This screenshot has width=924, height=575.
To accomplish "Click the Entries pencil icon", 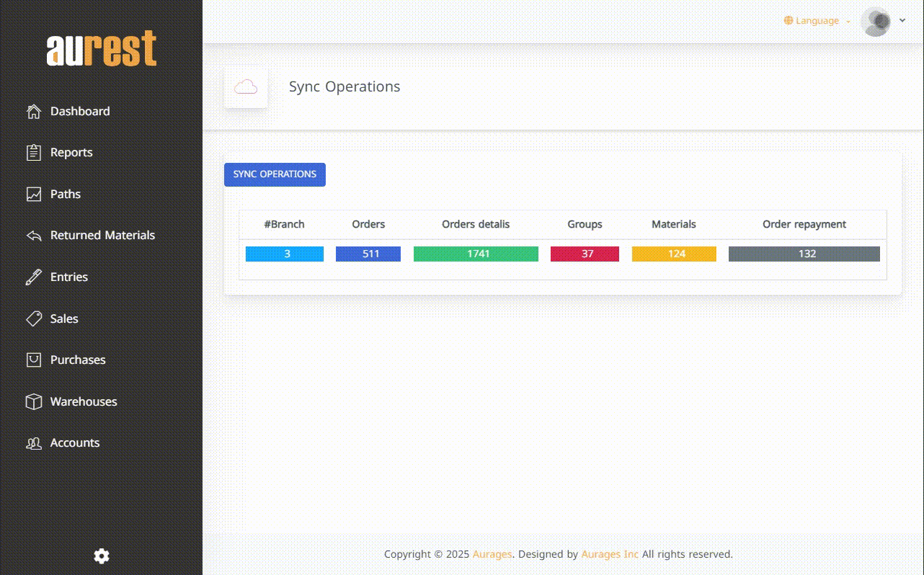I will click(34, 277).
